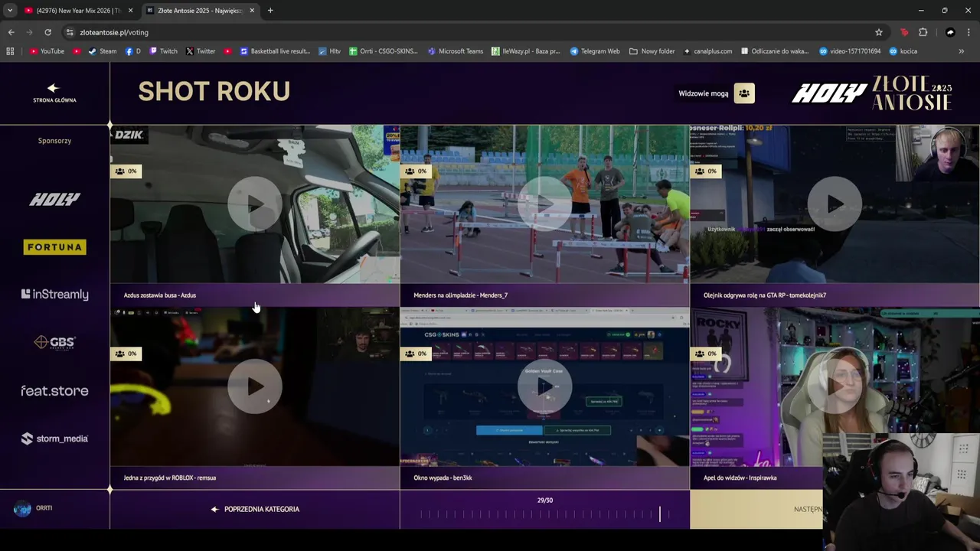This screenshot has height=551, width=980.
Task: Click the 0% vote badge on Olejnik video
Action: 707,171
